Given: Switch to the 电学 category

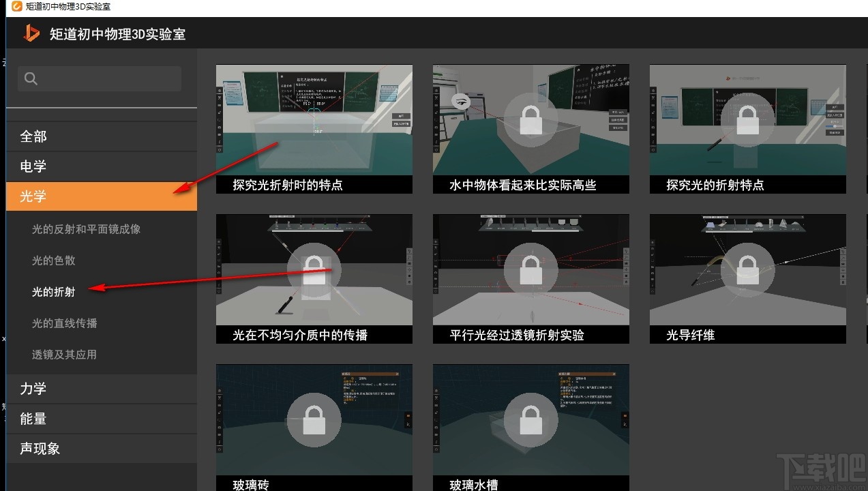Looking at the screenshot, I should click(x=33, y=166).
